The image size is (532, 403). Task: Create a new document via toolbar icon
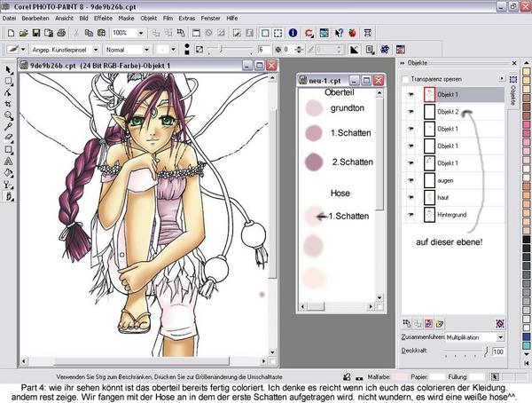tap(11, 33)
